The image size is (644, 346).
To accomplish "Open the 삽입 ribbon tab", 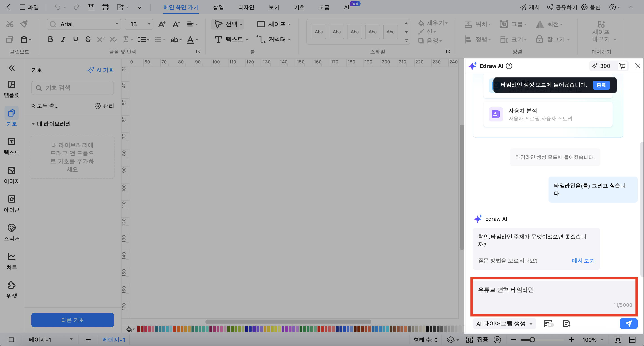I will [218, 7].
